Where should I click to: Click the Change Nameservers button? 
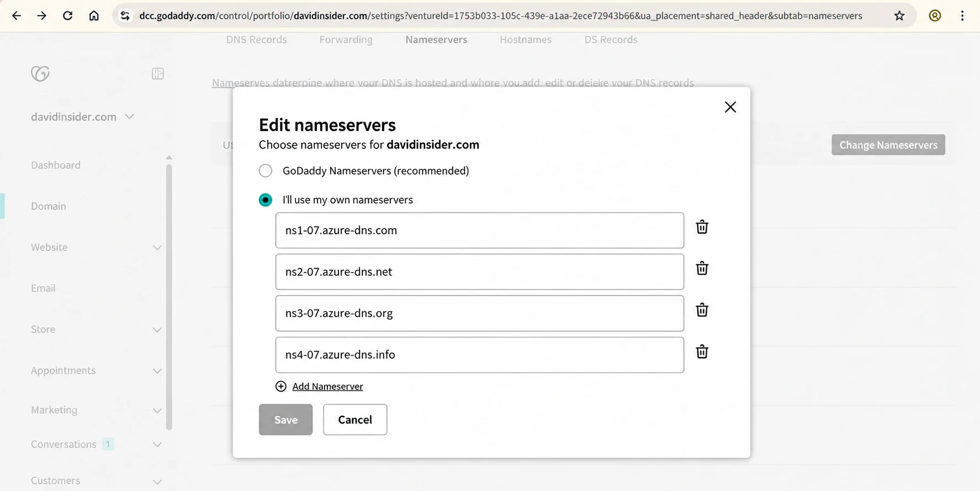[x=888, y=145]
